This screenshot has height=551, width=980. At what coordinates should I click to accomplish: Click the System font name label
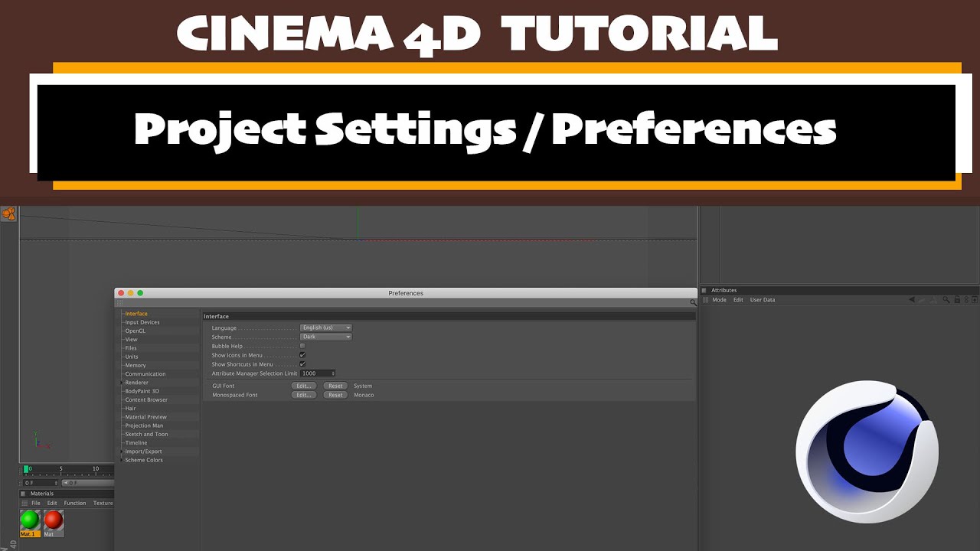[363, 386]
